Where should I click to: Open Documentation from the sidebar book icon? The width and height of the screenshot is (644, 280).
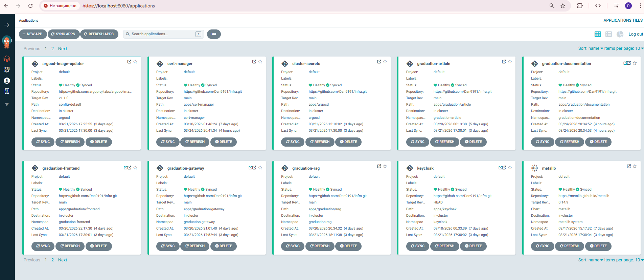7,91
